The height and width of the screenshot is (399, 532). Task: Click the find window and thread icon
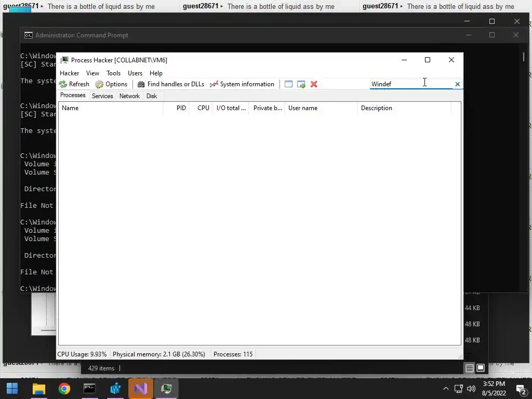[x=301, y=84]
